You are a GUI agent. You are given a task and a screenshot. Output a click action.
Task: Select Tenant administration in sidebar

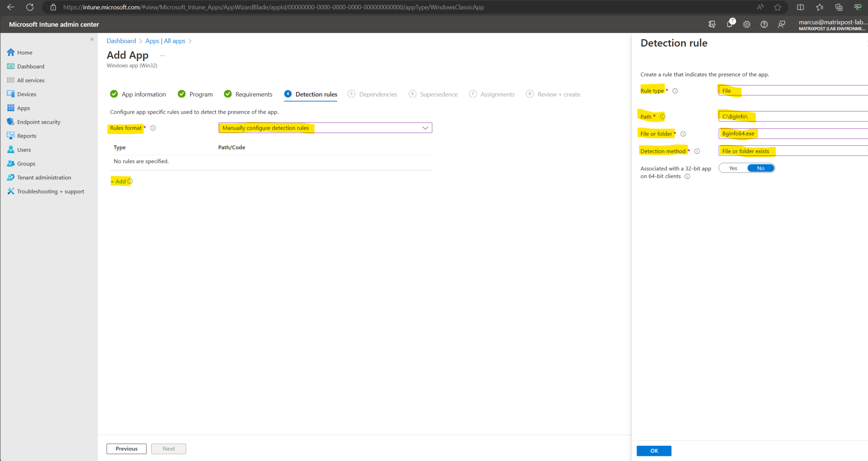tap(44, 177)
